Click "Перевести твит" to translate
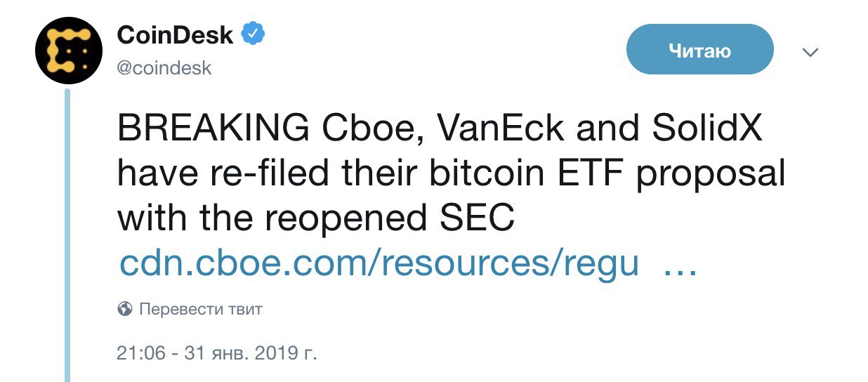Screen dimensions: 868x382 point(201,309)
